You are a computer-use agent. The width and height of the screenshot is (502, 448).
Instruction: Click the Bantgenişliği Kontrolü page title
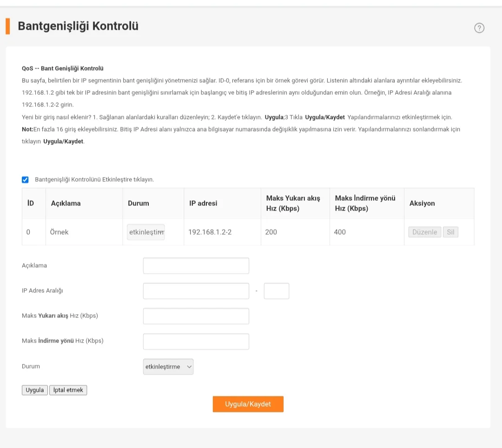(x=78, y=26)
